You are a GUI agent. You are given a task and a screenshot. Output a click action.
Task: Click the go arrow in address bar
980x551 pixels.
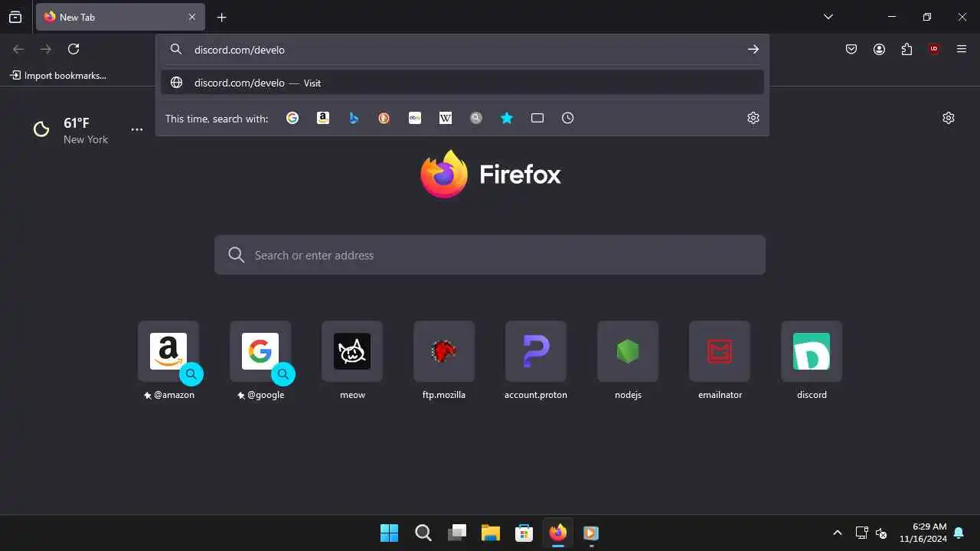pos(753,49)
